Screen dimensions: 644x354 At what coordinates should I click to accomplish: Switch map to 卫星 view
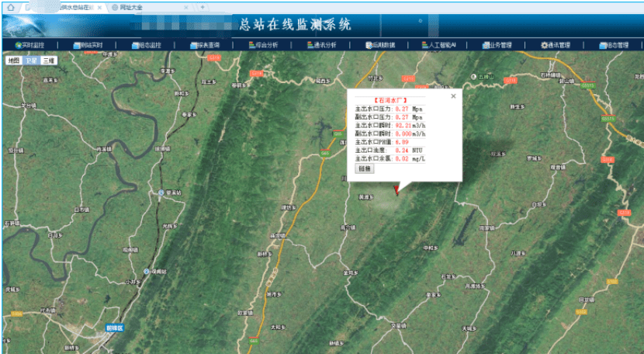pos(30,61)
